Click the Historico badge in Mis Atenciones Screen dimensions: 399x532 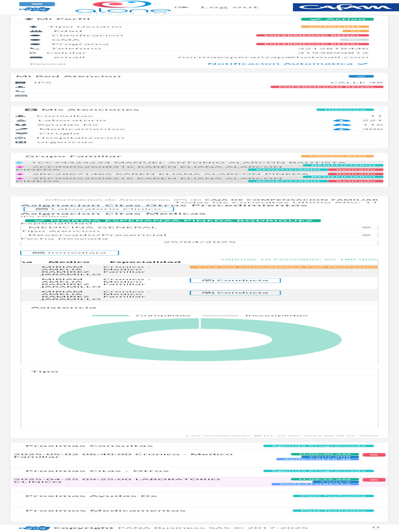tap(345, 110)
